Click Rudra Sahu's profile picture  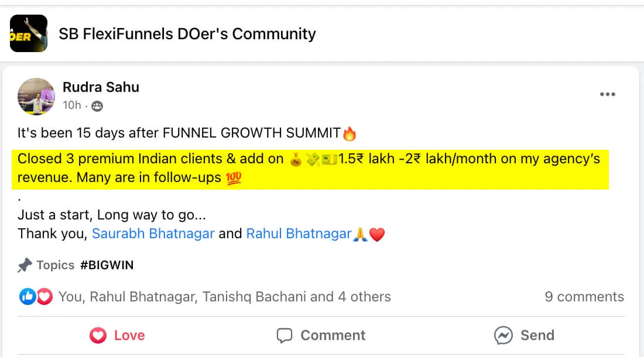pos(36,96)
